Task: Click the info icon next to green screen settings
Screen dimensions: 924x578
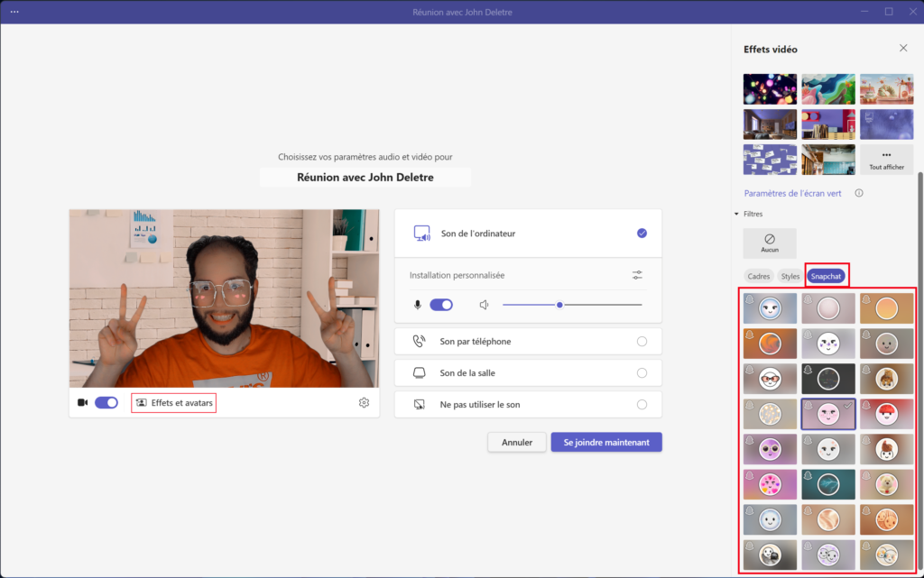Action: click(x=858, y=193)
